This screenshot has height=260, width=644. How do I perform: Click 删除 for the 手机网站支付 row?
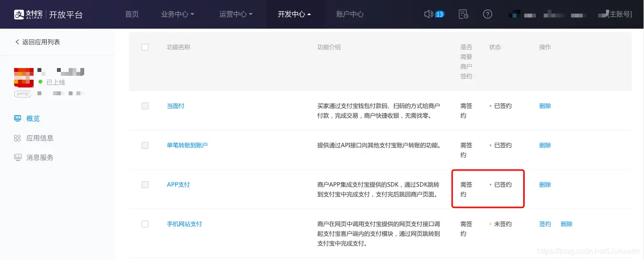click(567, 224)
